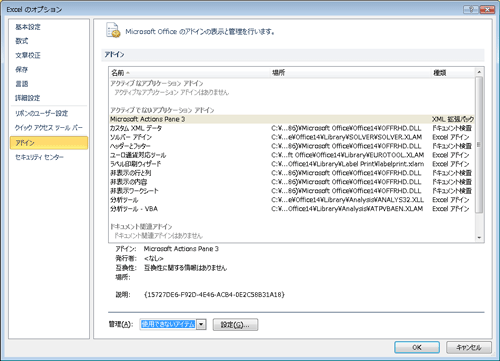Click the SOLVER.XLAM location path
Image resolution: width=500 pixels, height=361 pixels.
(x=347, y=137)
